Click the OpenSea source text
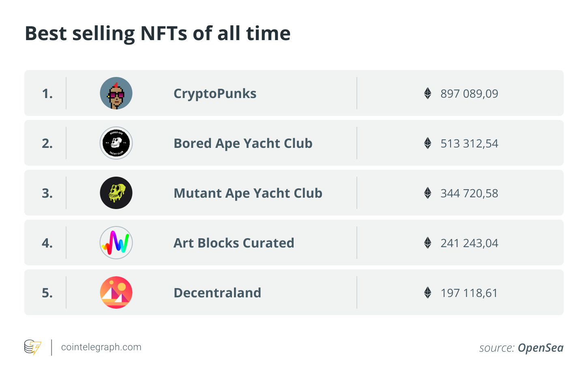 coord(540,348)
